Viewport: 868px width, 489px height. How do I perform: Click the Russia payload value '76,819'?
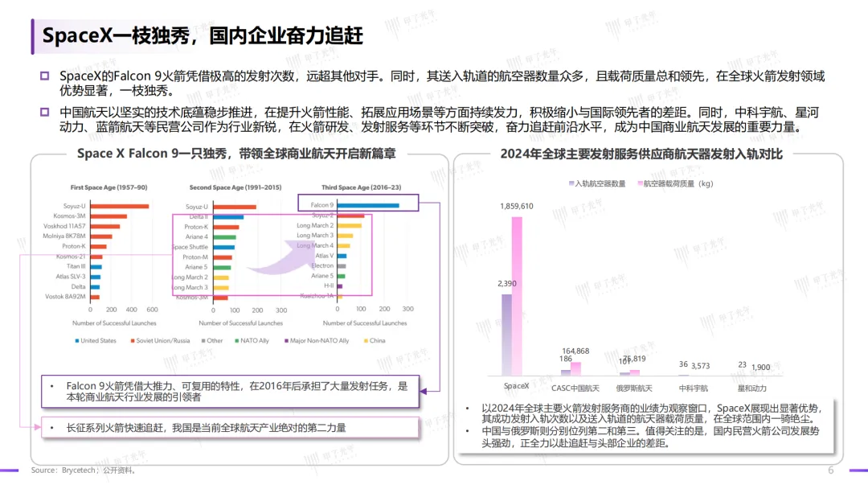[634, 359]
